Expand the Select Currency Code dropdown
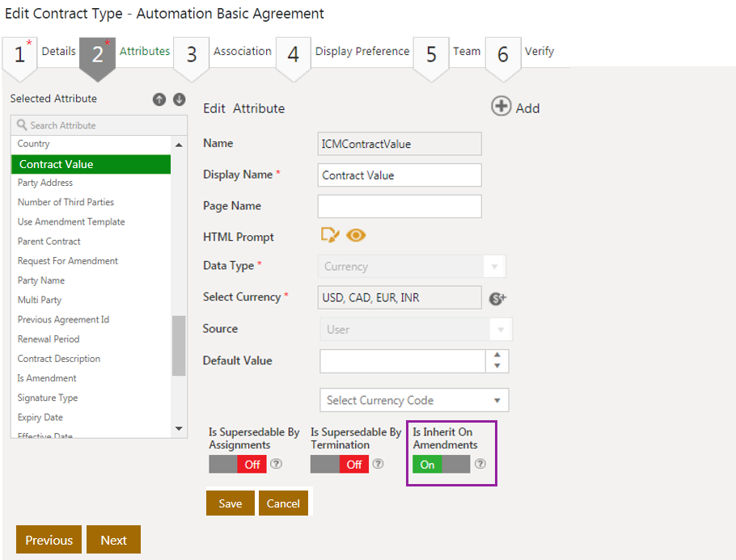 [x=414, y=400]
